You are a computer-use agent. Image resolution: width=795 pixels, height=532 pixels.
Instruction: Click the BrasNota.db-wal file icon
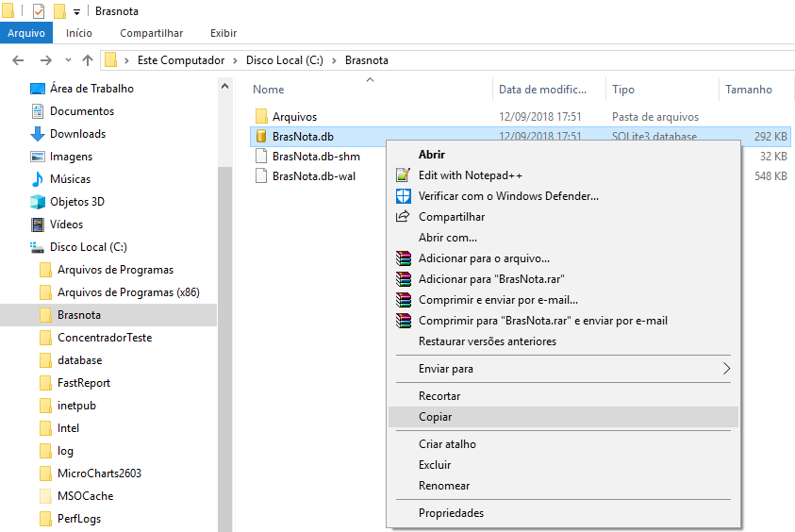[261, 176]
